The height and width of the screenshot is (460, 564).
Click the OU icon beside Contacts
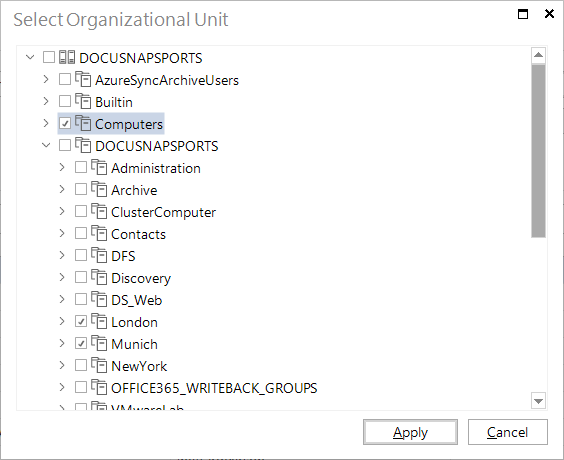(x=99, y=233)
